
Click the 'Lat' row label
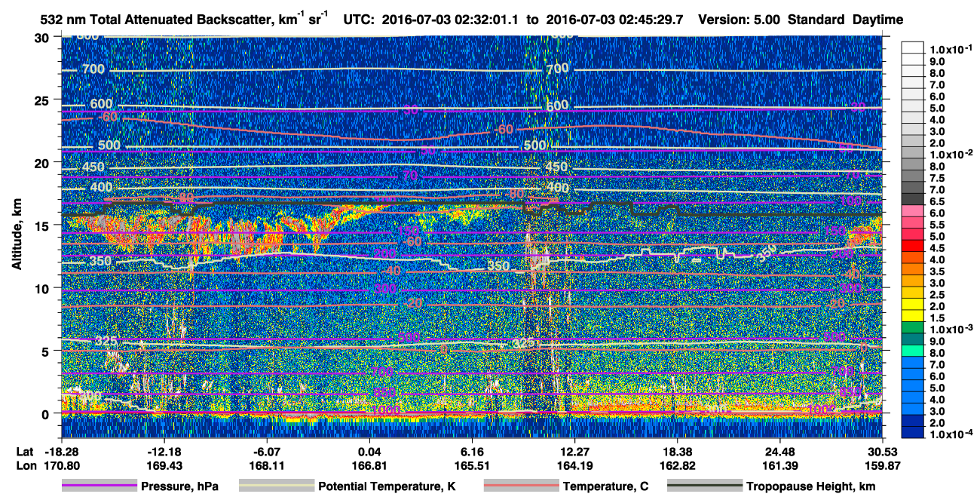[24, 451]
